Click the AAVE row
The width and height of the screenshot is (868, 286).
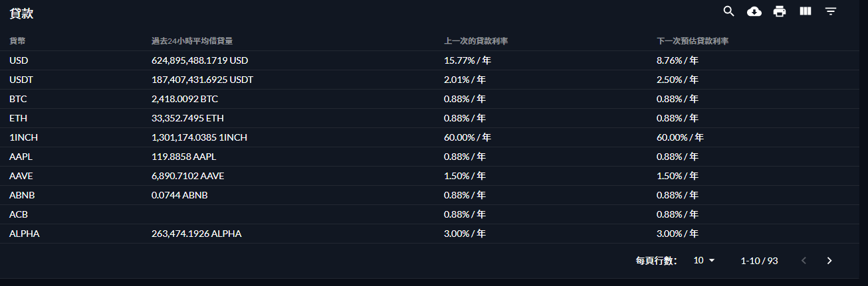tap(429, 176)
